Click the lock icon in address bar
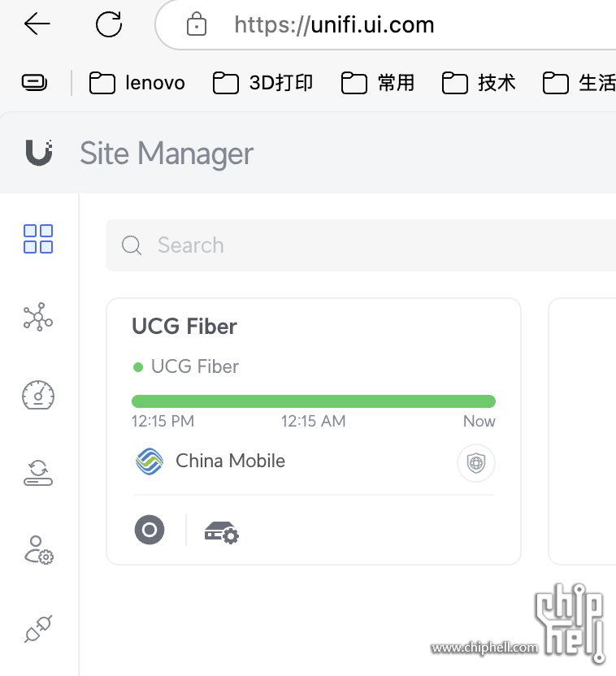The image size is (616, 676). 197,24
